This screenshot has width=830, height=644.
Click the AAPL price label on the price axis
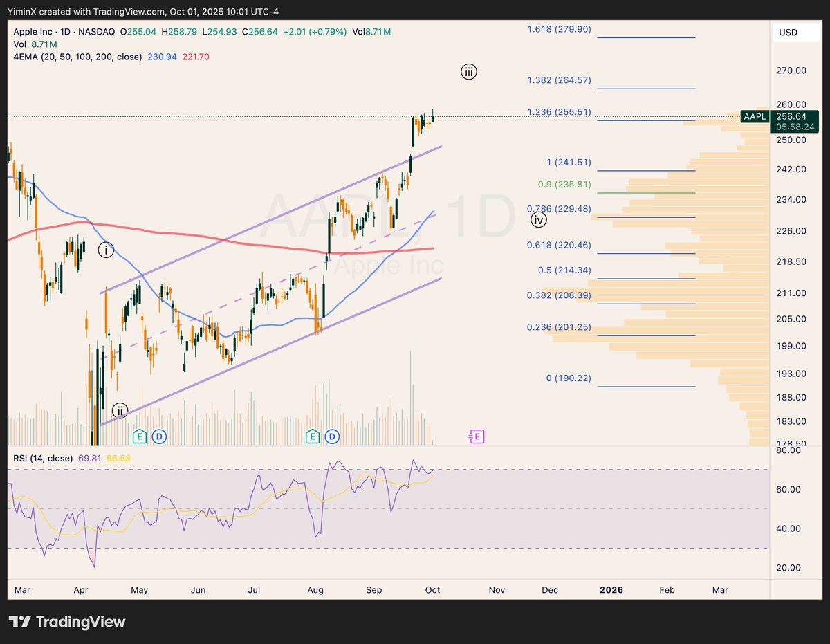pyautogui.click(x=755, y=117)
